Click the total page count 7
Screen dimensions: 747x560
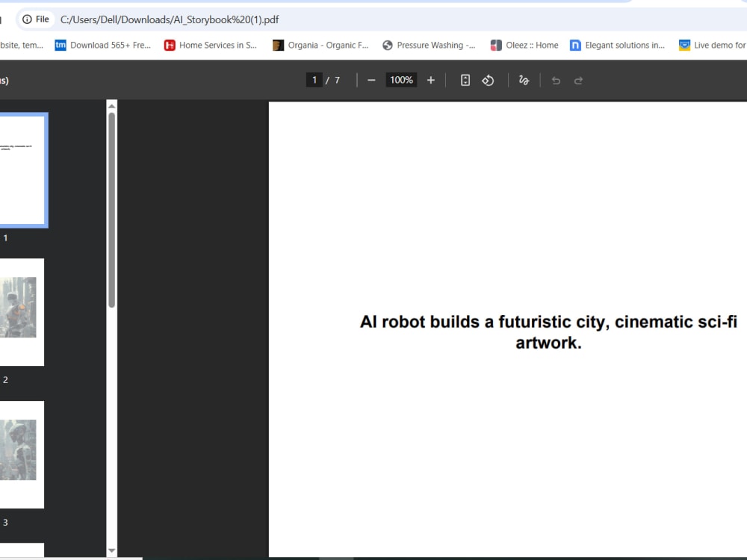[x=338, y=81]
